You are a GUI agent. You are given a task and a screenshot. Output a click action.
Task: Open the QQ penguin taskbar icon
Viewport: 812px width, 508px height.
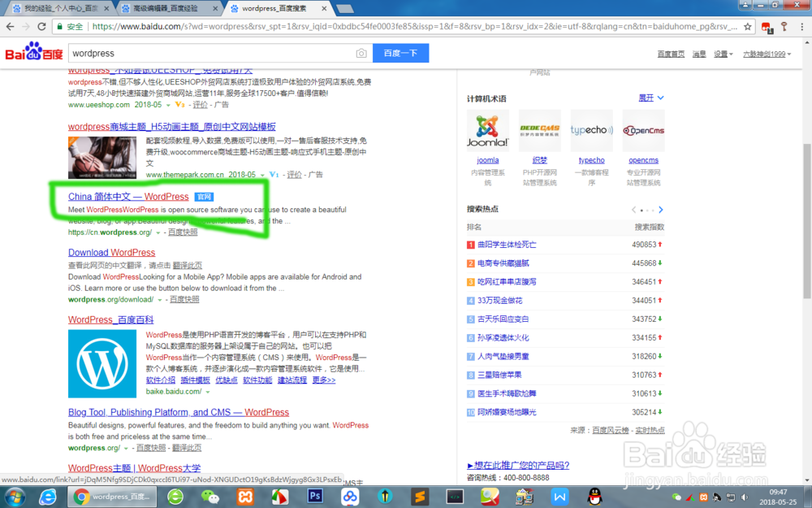point(595,497)
